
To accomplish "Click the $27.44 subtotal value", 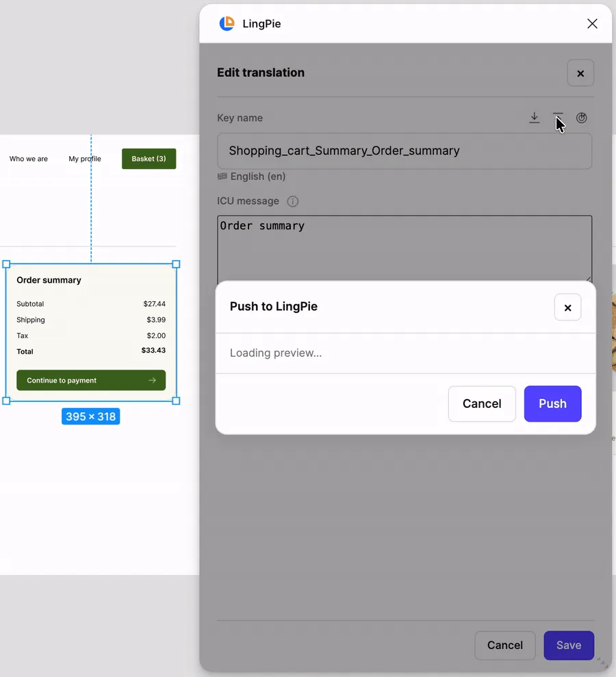I will click(x=155, y=304).
